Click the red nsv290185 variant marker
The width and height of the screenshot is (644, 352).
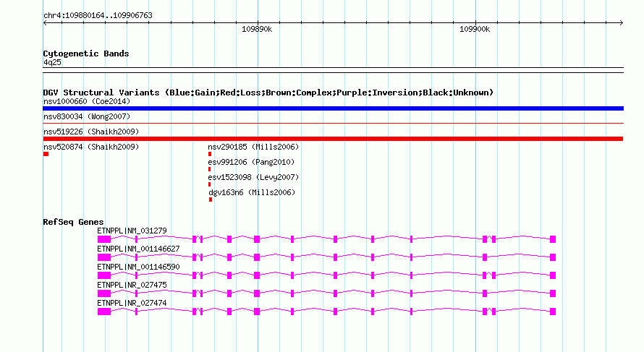tap(210, 154)
